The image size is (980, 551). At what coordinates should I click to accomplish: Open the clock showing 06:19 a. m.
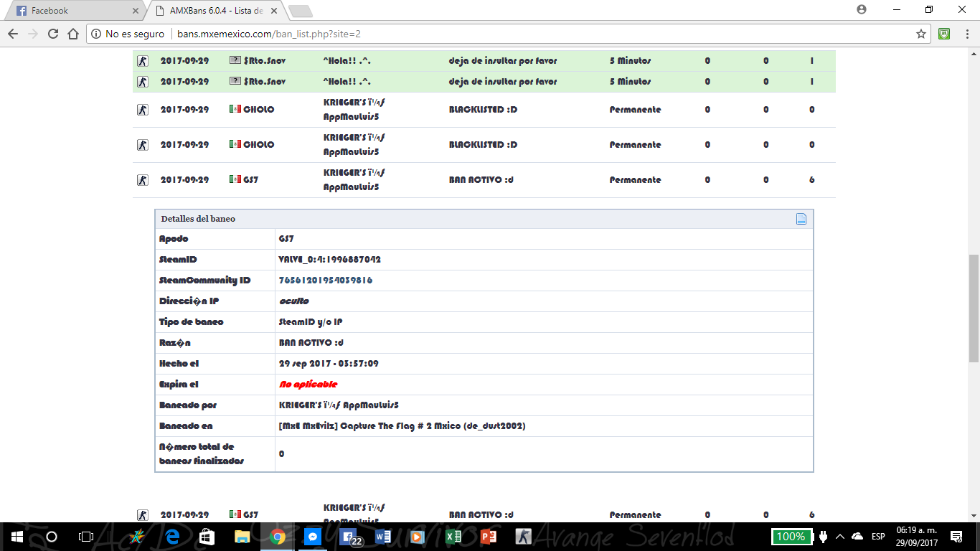[915, 536]
